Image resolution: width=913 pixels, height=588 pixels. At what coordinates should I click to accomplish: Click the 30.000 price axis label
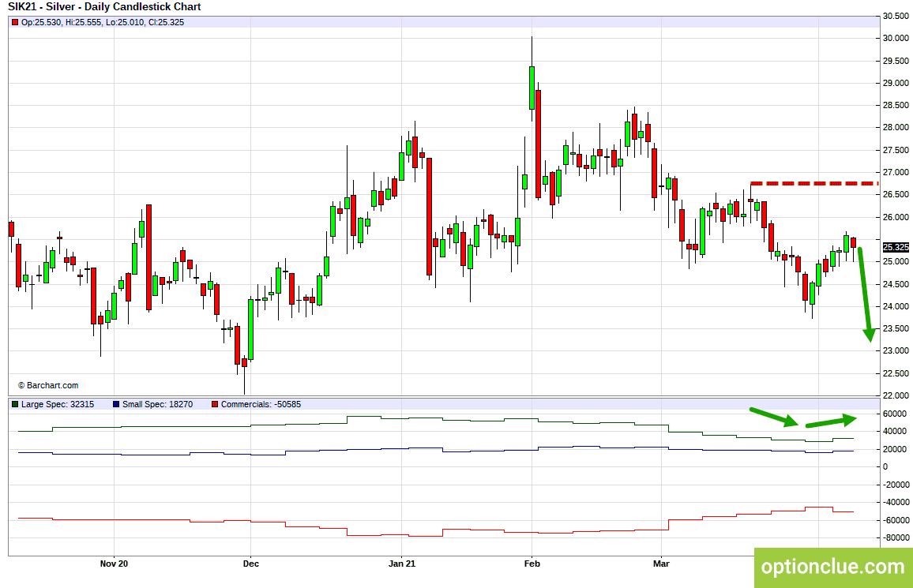click(896, 39)
